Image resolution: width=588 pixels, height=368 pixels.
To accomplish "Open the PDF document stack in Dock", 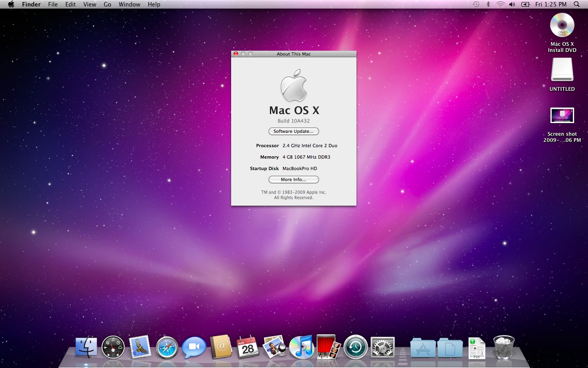I will 477,348.
